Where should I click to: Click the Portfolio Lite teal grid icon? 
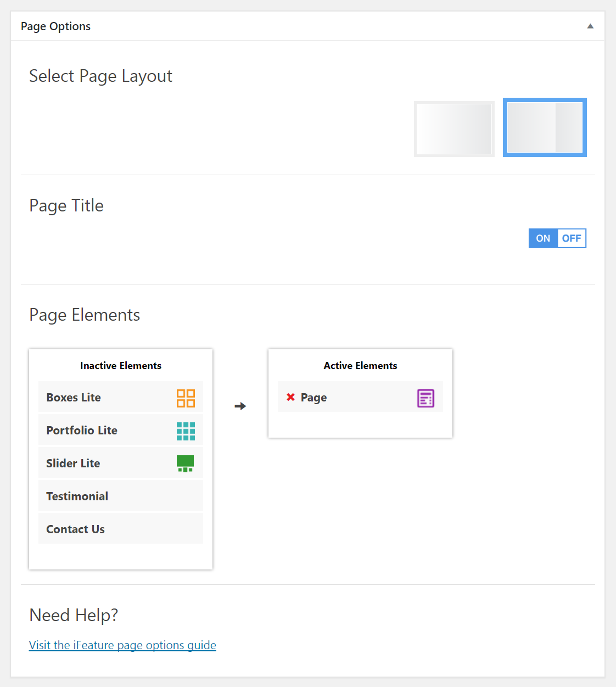tap(186, 431)
